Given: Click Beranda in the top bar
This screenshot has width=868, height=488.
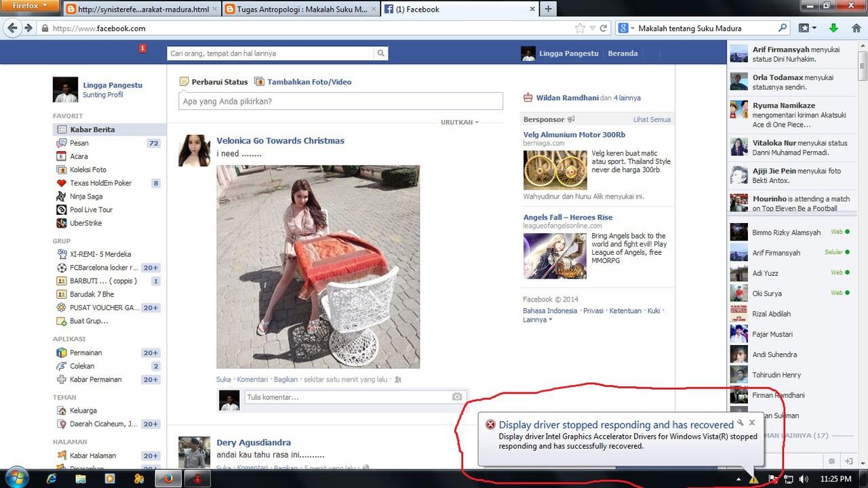Looking at the screenshot, I should pyautogui.click(x=623, y=54).
